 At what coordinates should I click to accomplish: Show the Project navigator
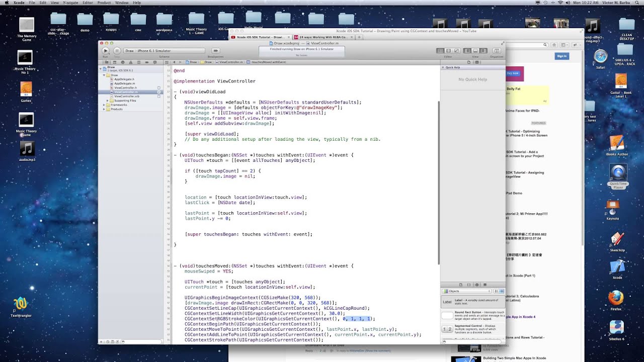[107, 62]
